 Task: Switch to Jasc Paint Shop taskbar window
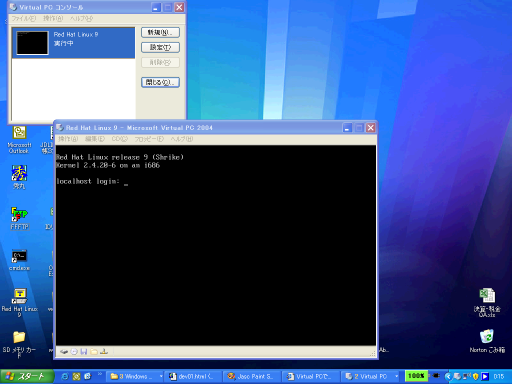click(252, 376)
